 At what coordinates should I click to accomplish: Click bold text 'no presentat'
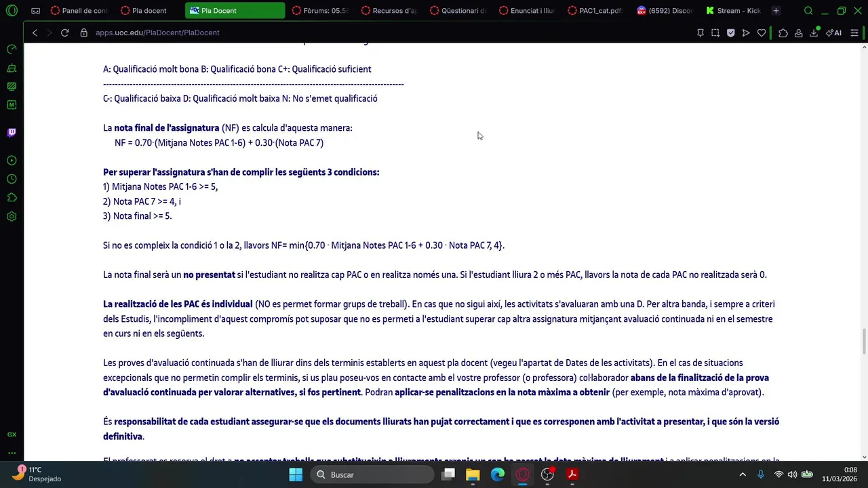coord(209,275)
